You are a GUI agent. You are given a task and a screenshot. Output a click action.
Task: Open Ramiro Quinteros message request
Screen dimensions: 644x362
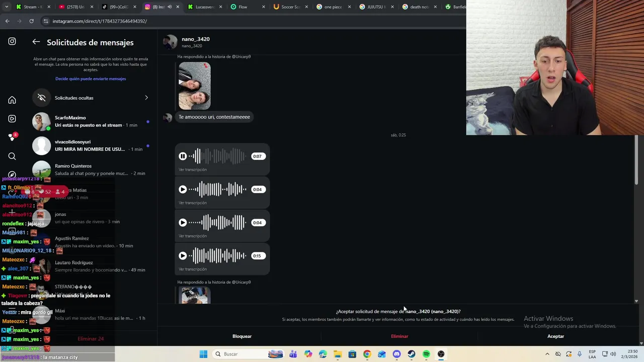pos(92,169)
